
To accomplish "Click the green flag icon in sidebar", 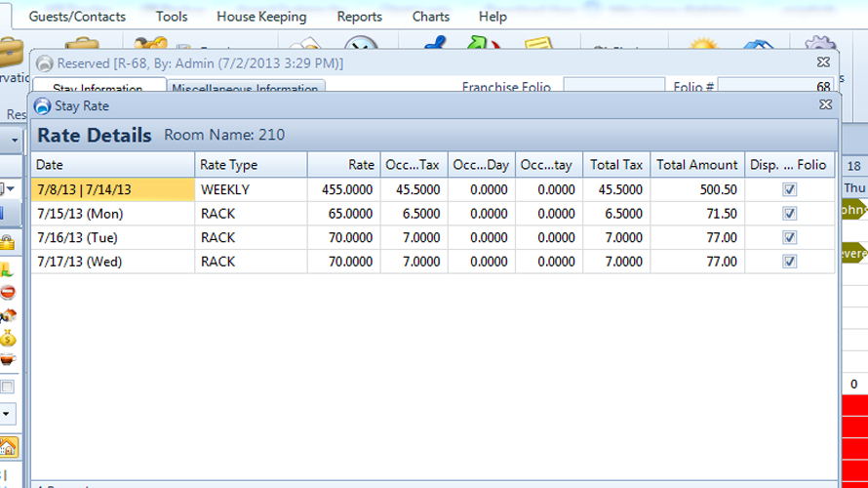I will pos(6,269).
